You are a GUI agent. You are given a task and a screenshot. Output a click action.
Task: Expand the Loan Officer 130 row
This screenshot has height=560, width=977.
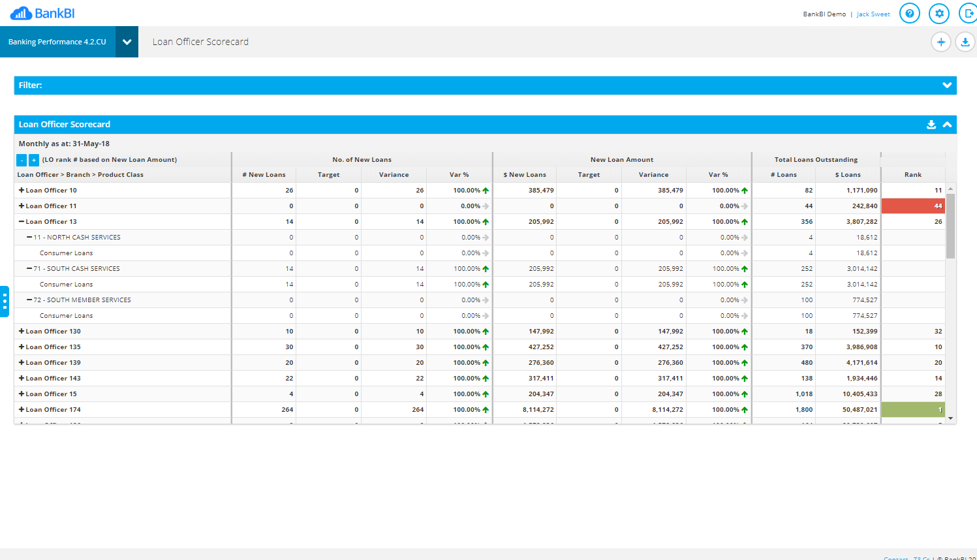click(x=22, y=332)
